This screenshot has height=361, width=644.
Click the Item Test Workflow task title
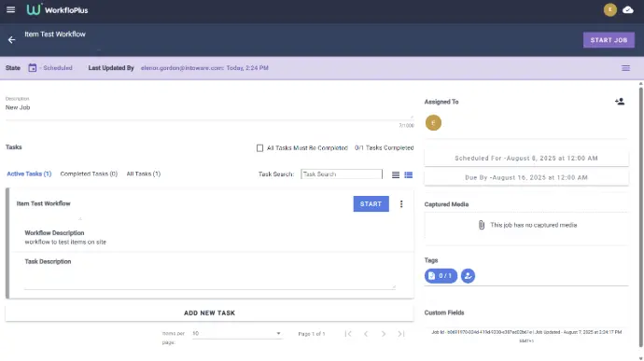coord(44,203)
